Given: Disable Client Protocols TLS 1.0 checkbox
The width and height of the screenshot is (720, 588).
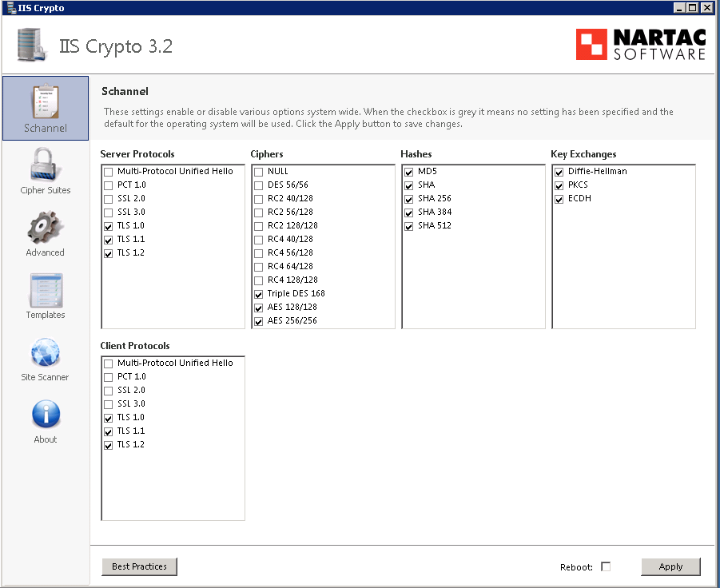Looking at the screenshot, I should pos(109,418).
